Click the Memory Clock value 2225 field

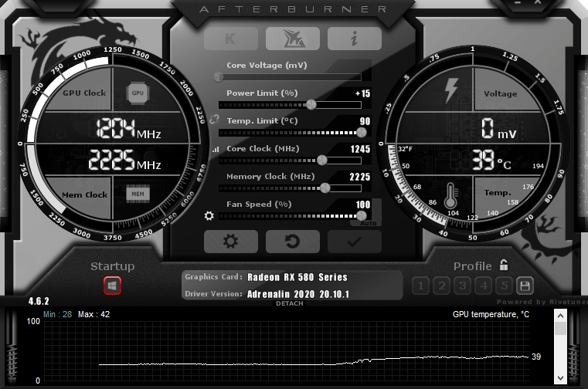tap(359, 177)
